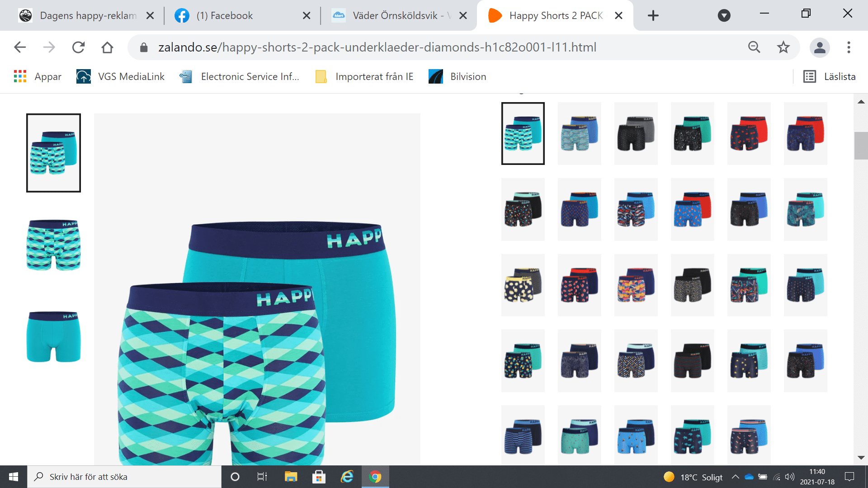Show the solid turquoise shorts thumbnail image
The image size is (868, 488).
(x=53, y=336)
